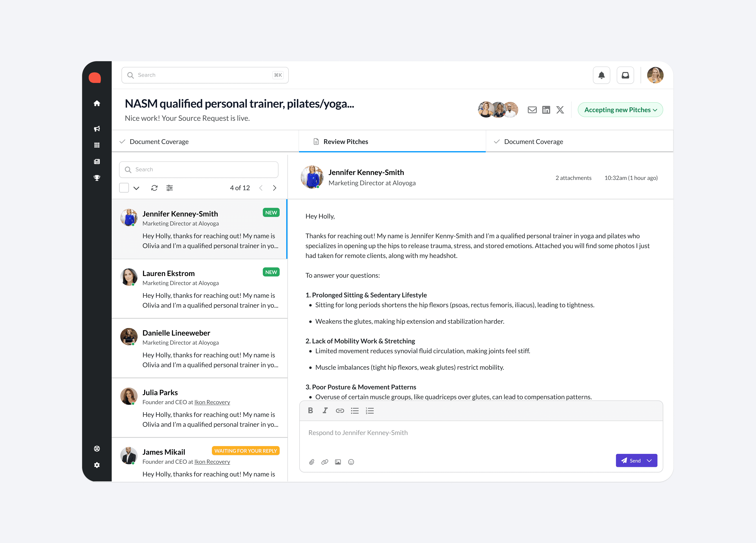
Task: Open the left Document Coverage tab
Action: 159,142
